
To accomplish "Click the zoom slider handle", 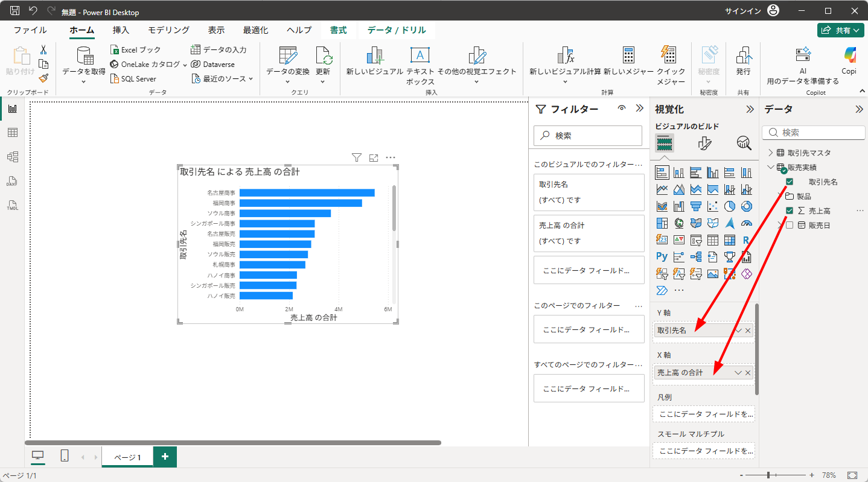I will (768, 475).
